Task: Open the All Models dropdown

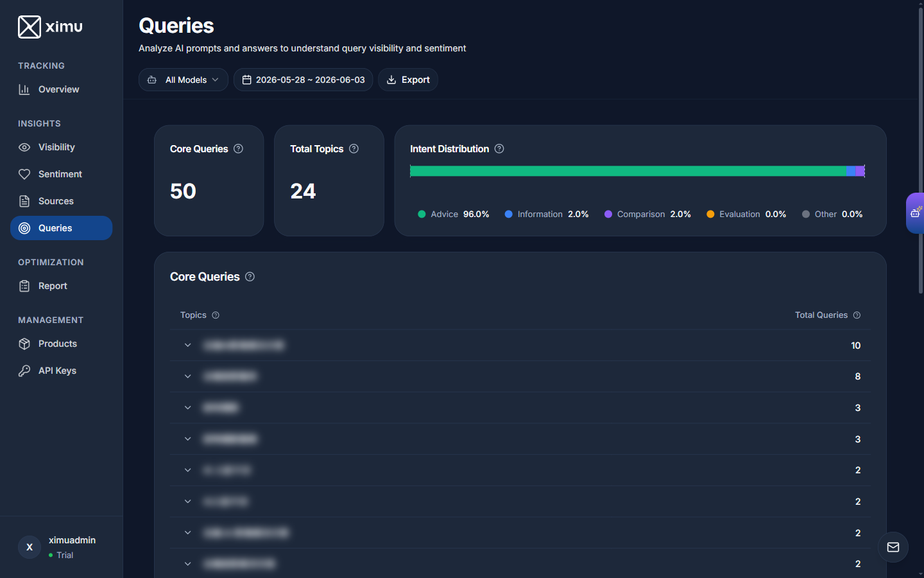Action: [184, 80]
